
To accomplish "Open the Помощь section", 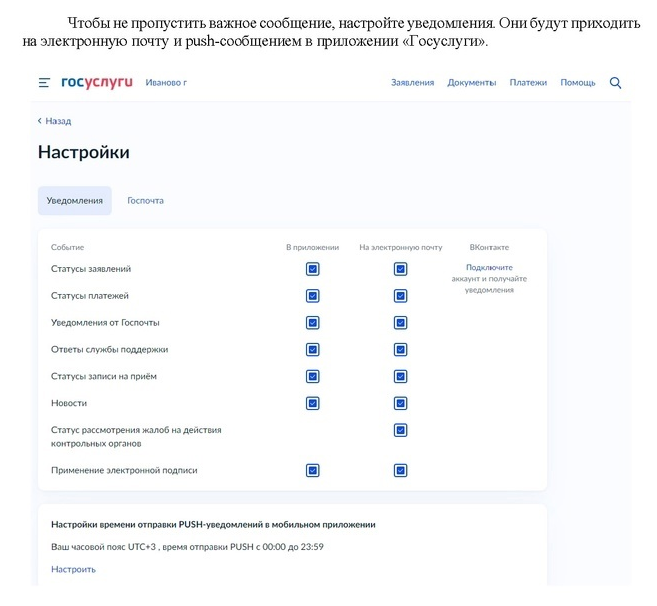I will (577, 83).
